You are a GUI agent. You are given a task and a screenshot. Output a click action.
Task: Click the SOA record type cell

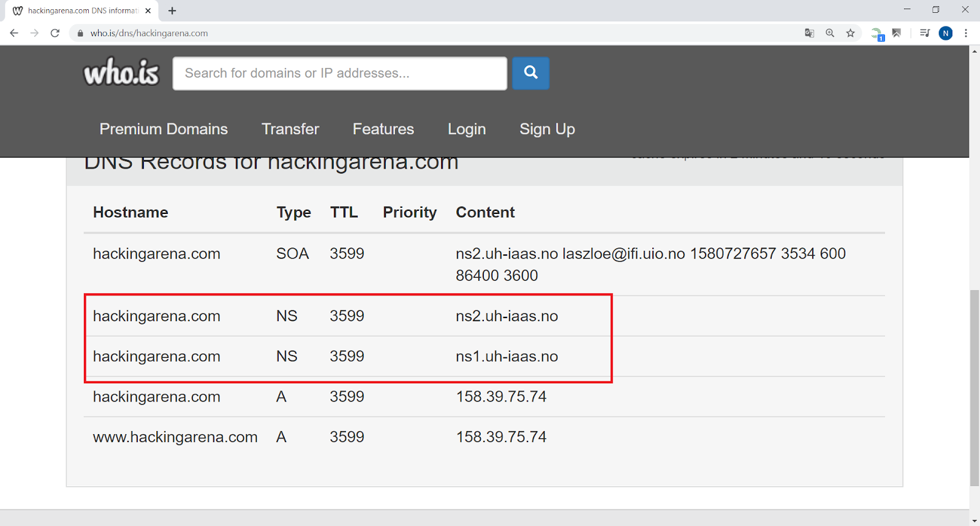coord(292,254)
